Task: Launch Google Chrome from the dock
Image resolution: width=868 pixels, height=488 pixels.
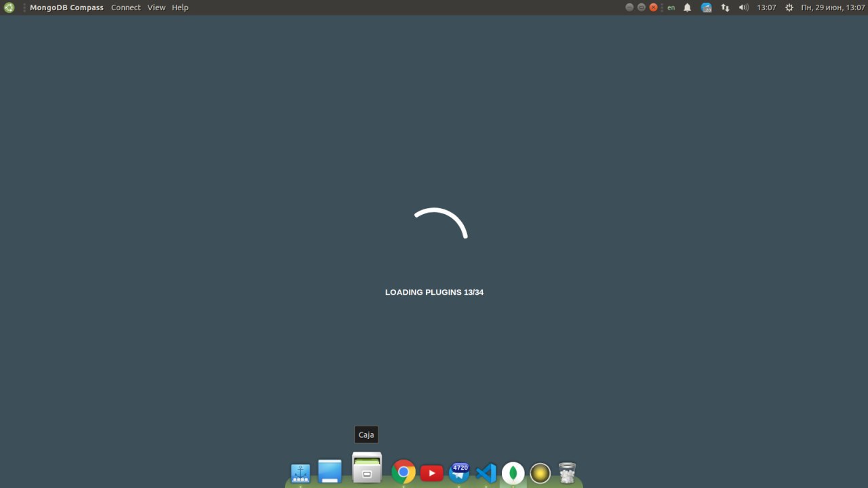Action: click(x=403, y=472)
